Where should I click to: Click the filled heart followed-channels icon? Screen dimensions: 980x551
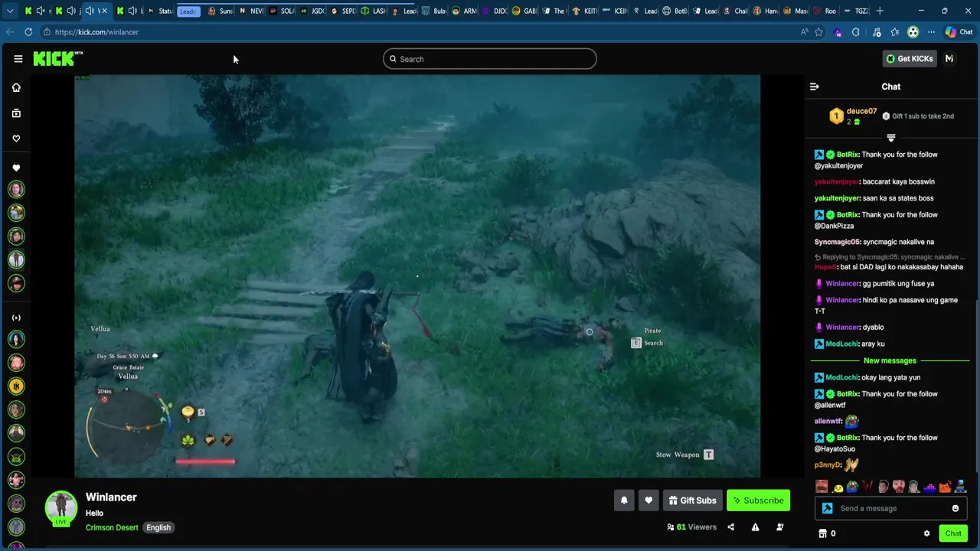[x=16, y=168]
